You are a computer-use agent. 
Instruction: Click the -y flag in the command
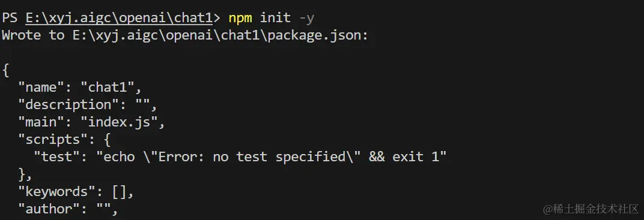click(307, 19)
